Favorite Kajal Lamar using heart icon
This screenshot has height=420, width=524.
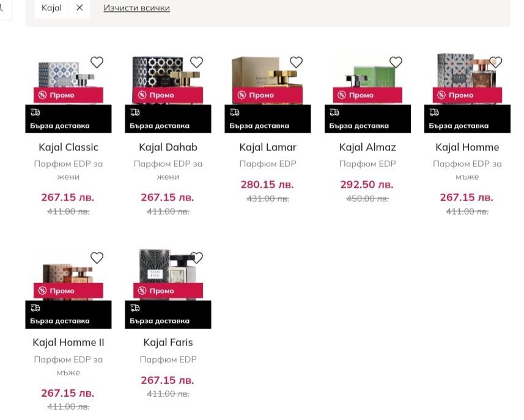tap(296, 62)
